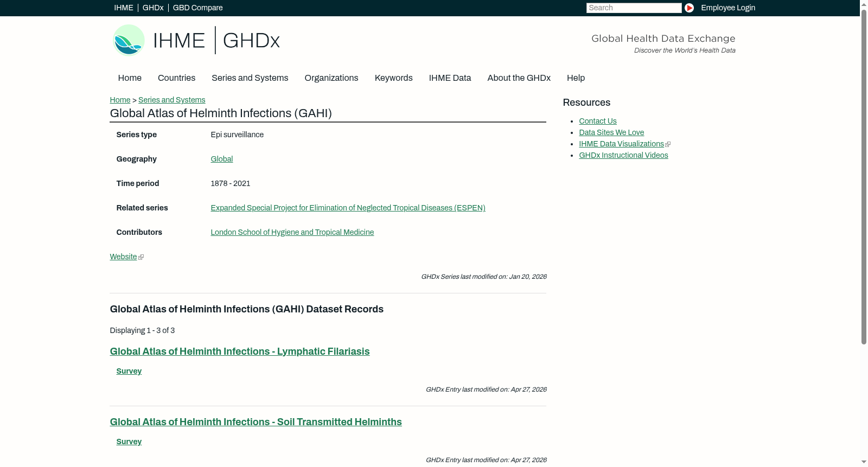The height and width of the screenshot is (467, 868).
Task: Open the Contact Us resource link
Action: click(x=597, y=121)
